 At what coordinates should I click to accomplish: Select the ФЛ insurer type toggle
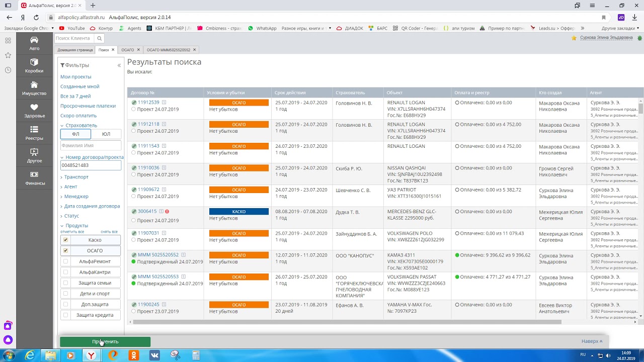click(x=75, y=134)
